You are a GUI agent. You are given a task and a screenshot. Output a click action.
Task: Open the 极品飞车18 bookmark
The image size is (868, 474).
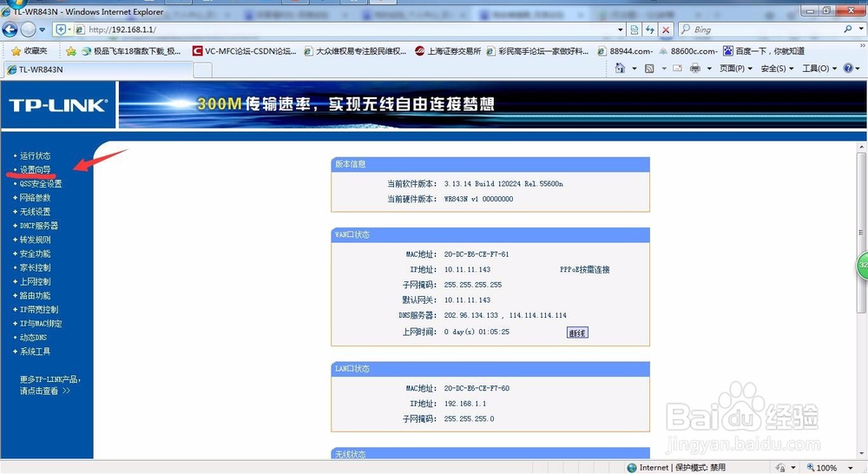pyautogui.click(x=131, y=51)
